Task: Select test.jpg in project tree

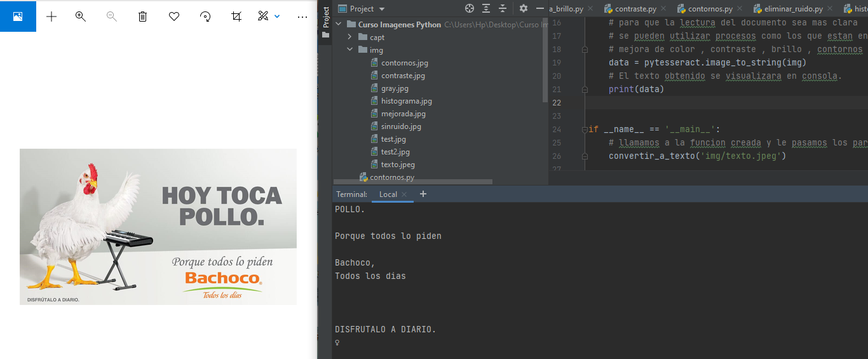Action: (x=393, y=139)
